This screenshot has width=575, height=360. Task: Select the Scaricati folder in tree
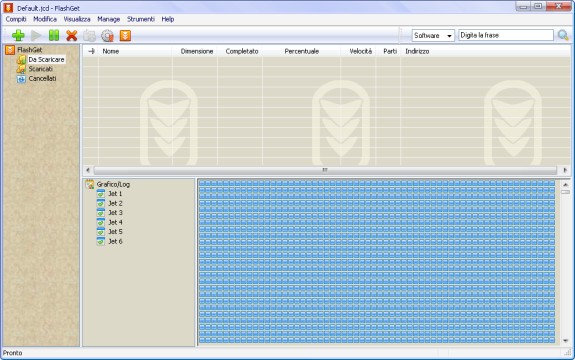41,69
